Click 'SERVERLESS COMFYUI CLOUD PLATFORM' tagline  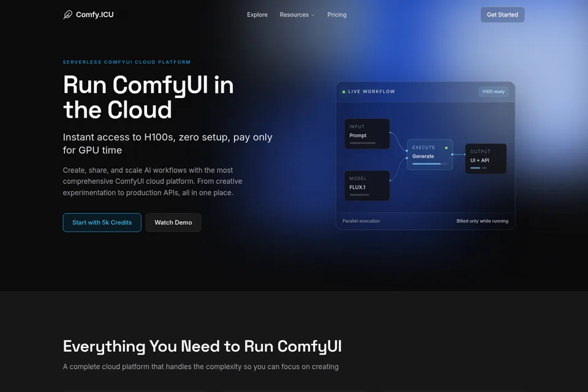127,62
